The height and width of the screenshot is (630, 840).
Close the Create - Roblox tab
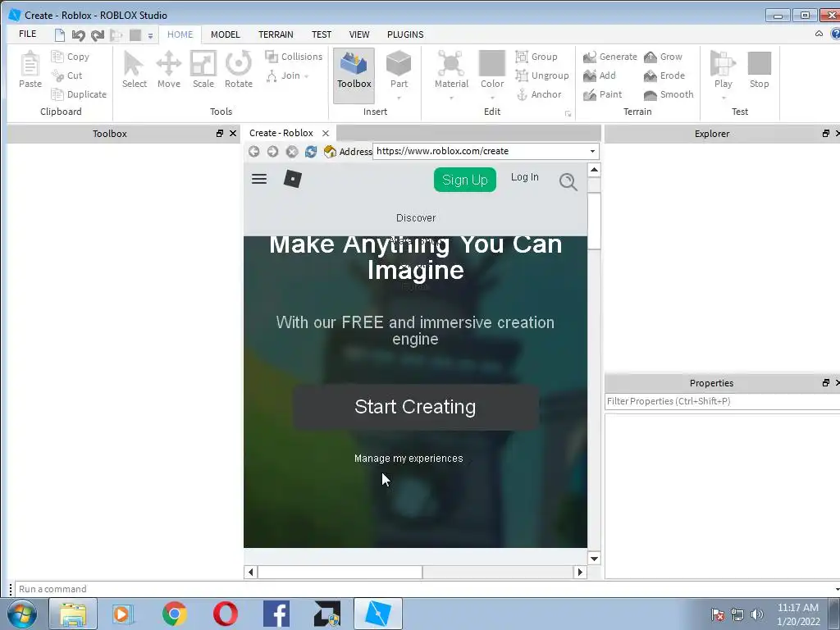325,134
